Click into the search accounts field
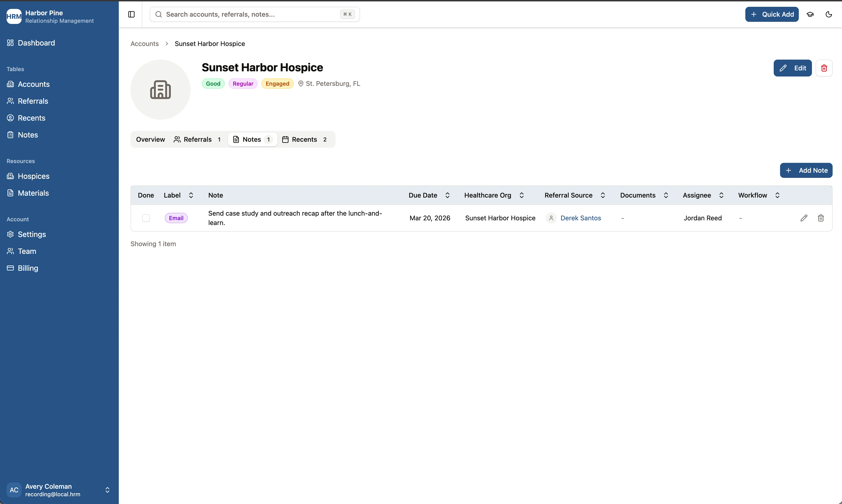 click(254, 14)
